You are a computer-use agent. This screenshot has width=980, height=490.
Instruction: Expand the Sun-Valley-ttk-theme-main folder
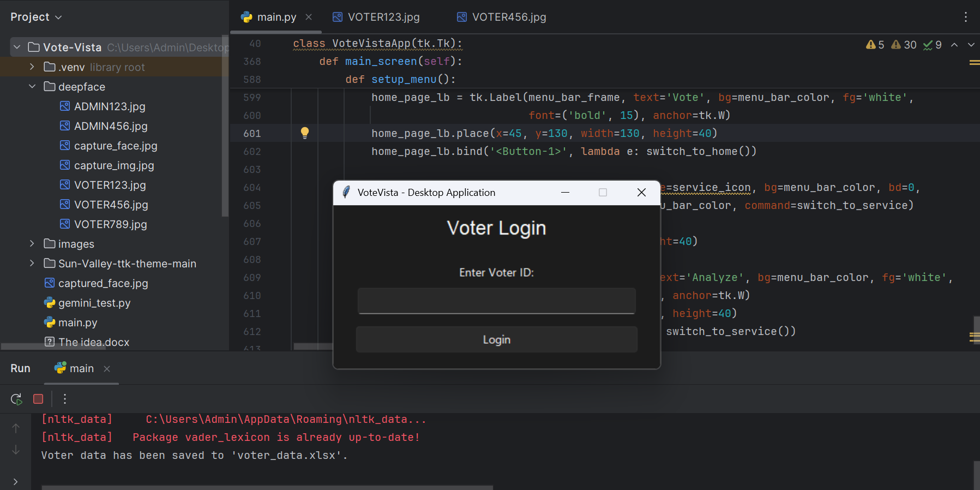point(32,264)
